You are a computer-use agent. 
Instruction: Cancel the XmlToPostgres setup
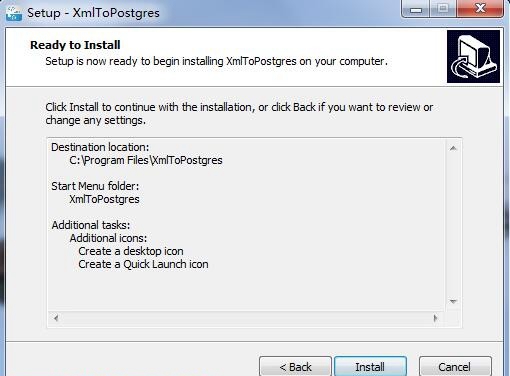coord(455,366)
